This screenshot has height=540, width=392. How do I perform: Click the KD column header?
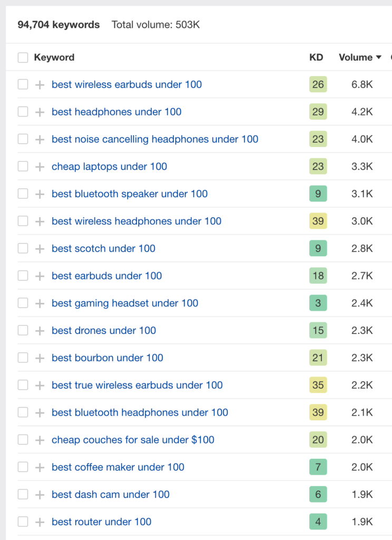316,57
